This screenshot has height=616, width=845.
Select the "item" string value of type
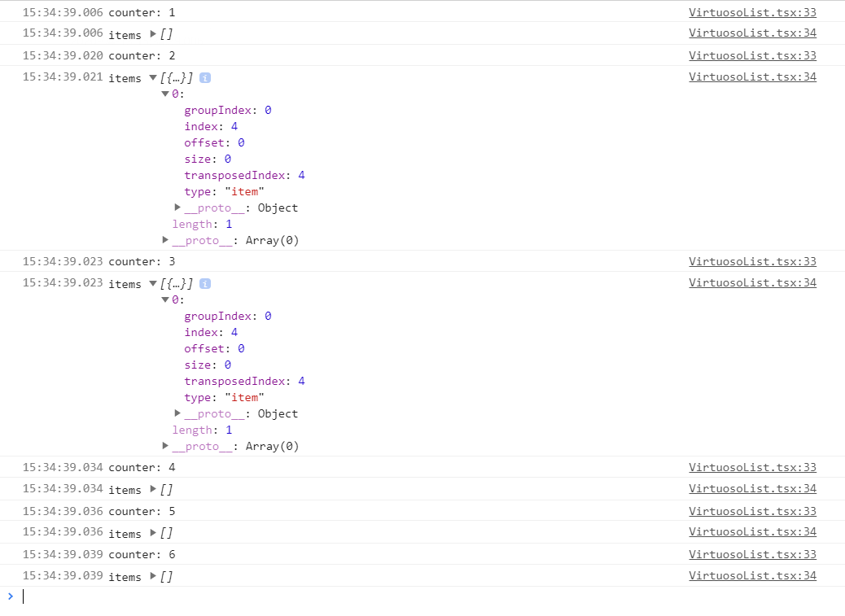click(244, 191)
